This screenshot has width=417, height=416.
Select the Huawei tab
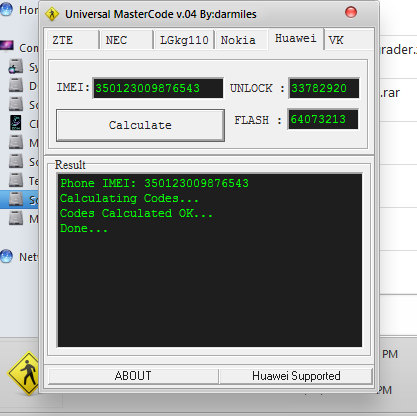click(296, 39)
